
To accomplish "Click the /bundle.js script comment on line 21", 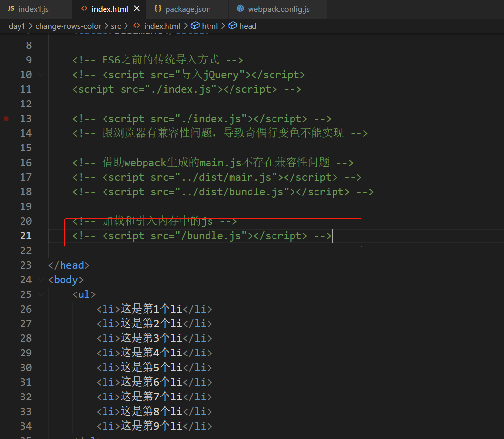I will click(202, 236).
